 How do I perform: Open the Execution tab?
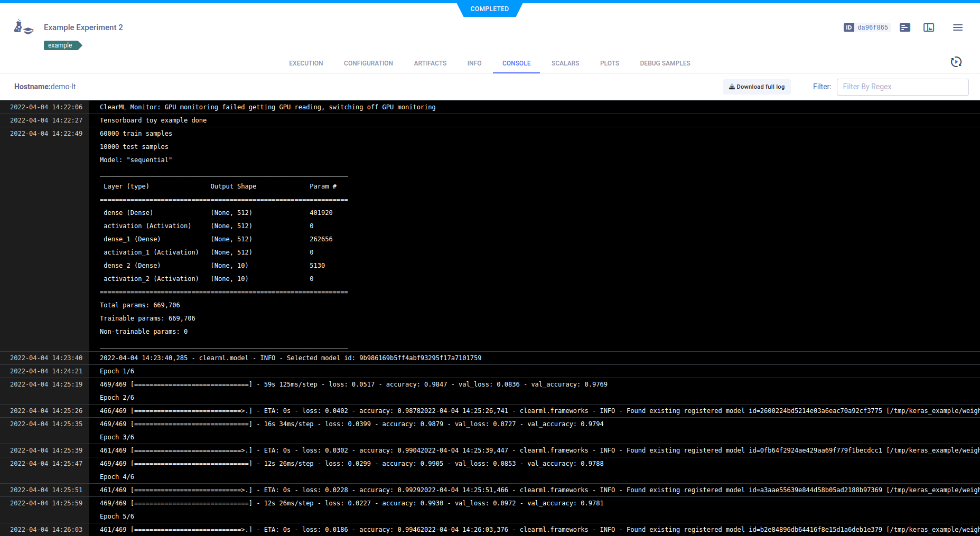coord(306,63)
